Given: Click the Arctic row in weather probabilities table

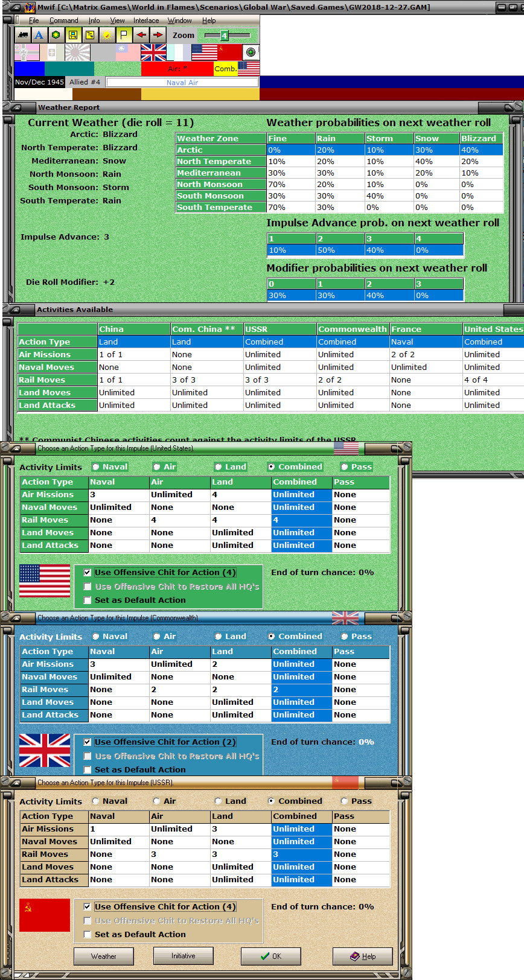Looking at the screenshot, I should click(x=339, y=150).
